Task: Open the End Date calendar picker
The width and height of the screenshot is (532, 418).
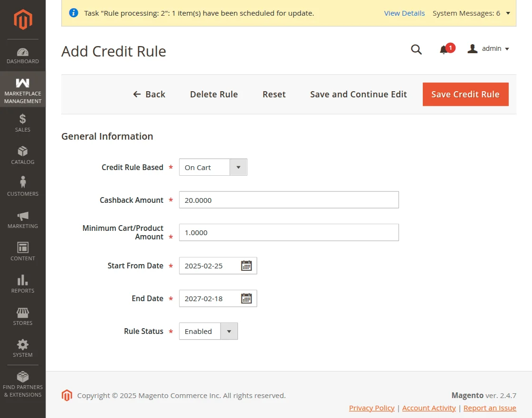Action: [x=246, y=298]
